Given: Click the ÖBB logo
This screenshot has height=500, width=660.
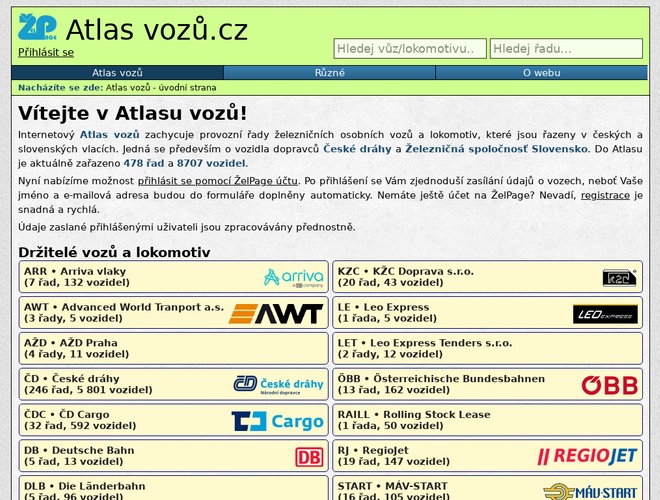Looking at the screenshot, I should (x=609, y=385).
